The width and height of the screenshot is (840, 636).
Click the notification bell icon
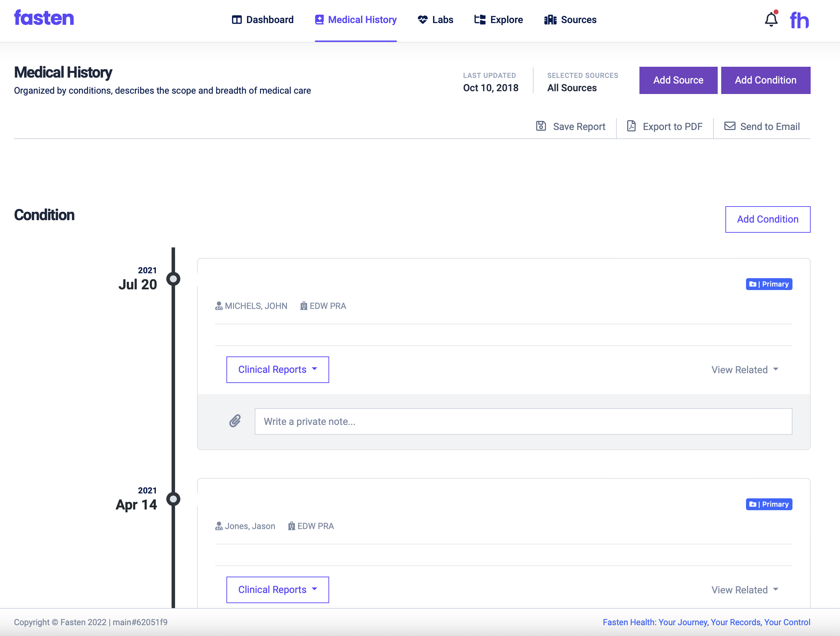tap(770, 19)
